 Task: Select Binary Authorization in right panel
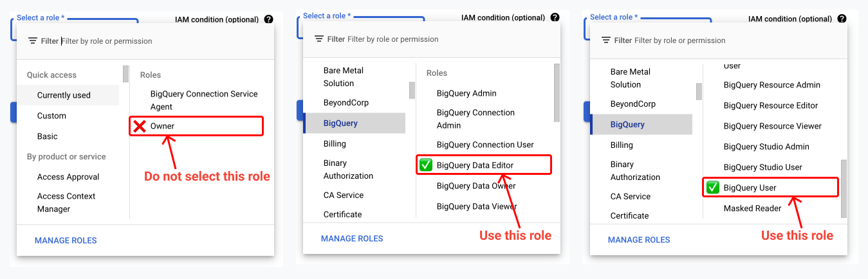(x=641, y=170)
